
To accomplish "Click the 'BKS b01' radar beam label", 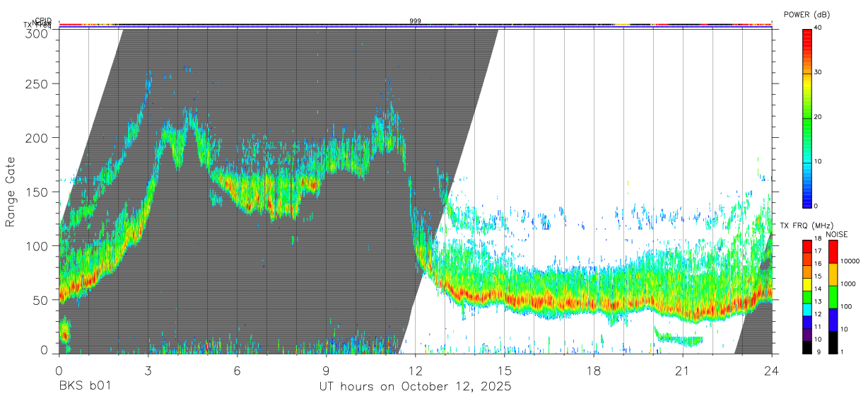I will tap(85, 387).
